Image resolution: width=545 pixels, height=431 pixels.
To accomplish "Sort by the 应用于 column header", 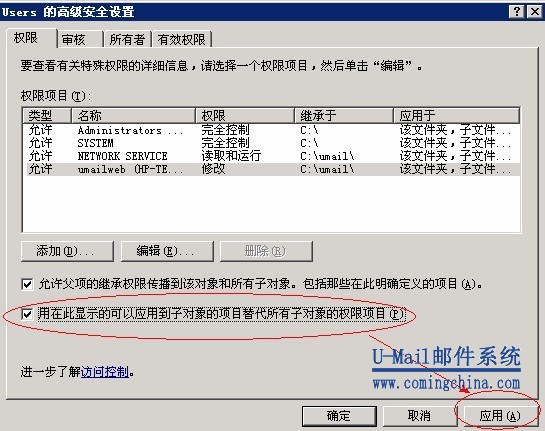I will pos(456,115).
